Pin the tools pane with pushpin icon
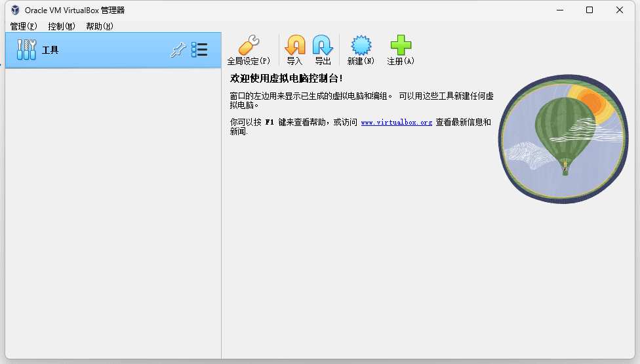The width and height of the screenshot is (640, 364). tap(178, 50)
